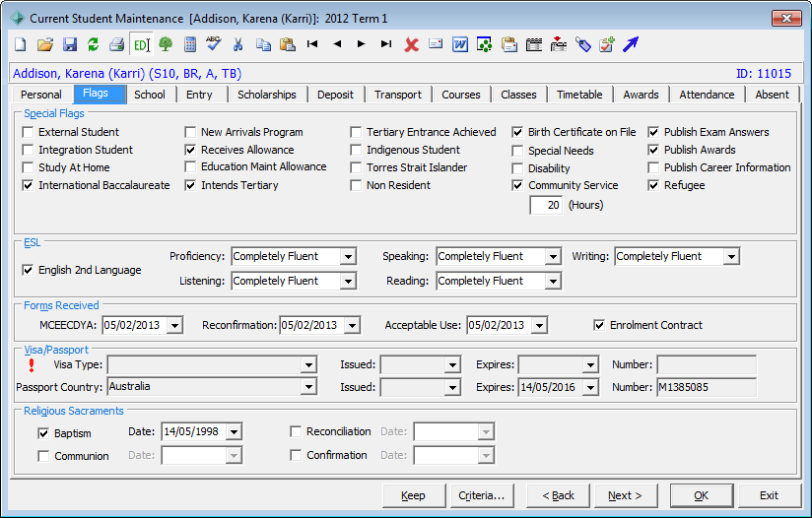The image size is (812, 518).
Task: Click the red exclamation visa warning
Action: click(x=32, y=365)
